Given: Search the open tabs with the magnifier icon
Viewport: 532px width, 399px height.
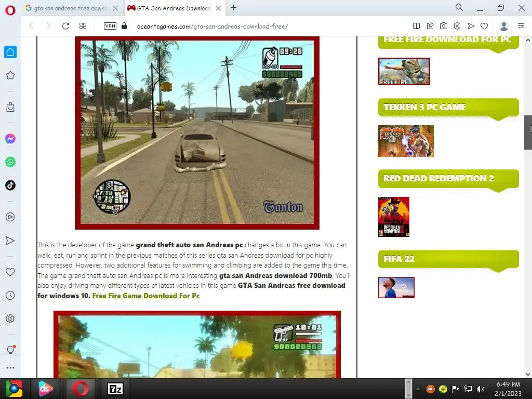Looking at the screenshot, I should [459, 7].
